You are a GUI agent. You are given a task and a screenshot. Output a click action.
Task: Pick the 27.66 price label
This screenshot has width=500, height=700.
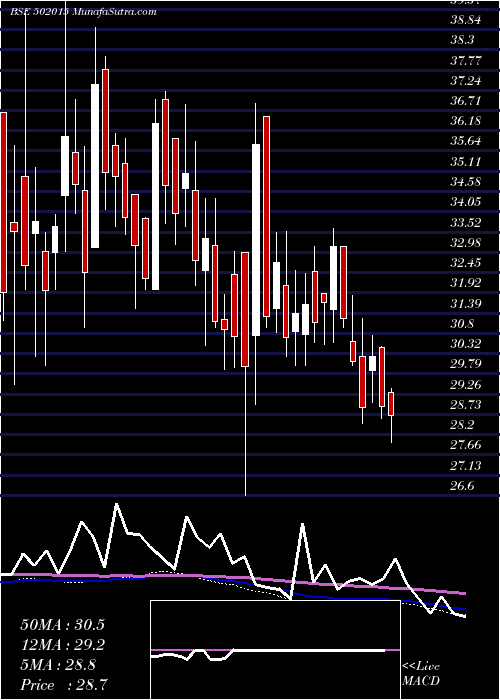[x=466, y=445]
